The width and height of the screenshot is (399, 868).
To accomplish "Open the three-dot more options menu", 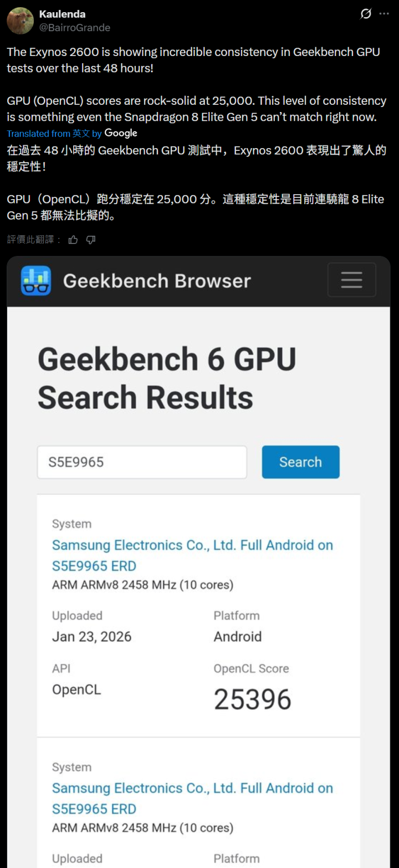I will click(384, 14).
